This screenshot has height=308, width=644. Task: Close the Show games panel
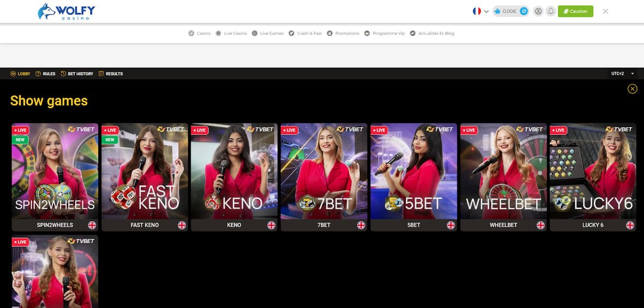(632, 89)
